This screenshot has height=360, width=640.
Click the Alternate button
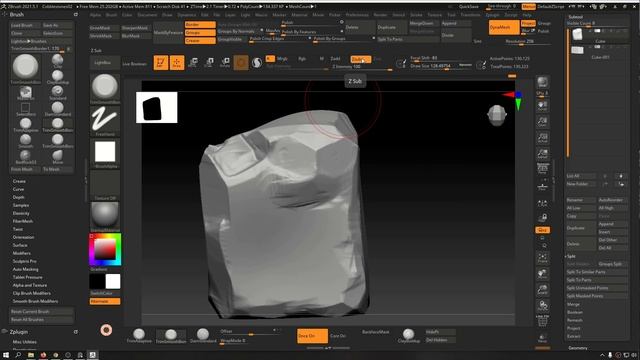click(105, 301)
